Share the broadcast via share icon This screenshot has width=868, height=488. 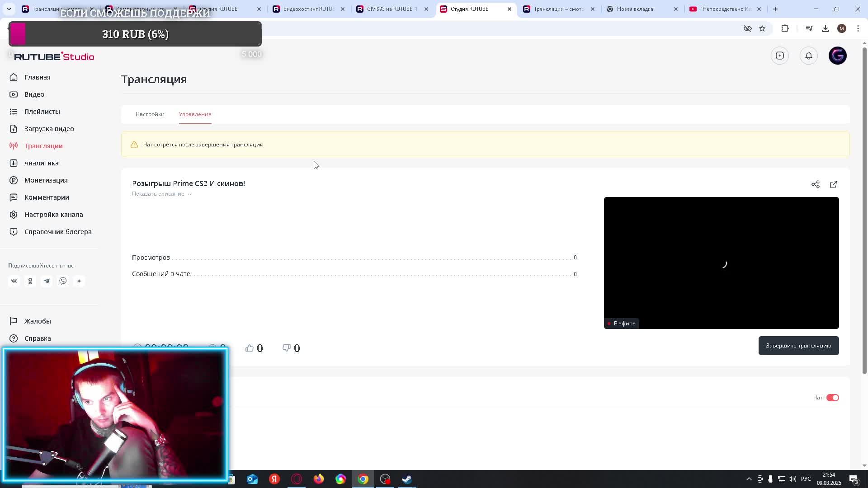(816, 184)
